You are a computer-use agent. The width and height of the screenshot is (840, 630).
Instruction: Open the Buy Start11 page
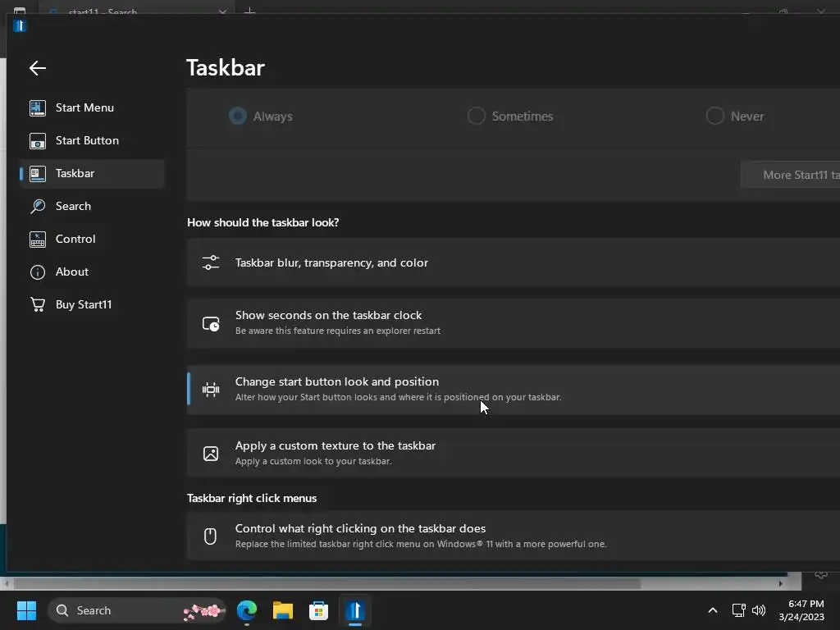(92, 305)
